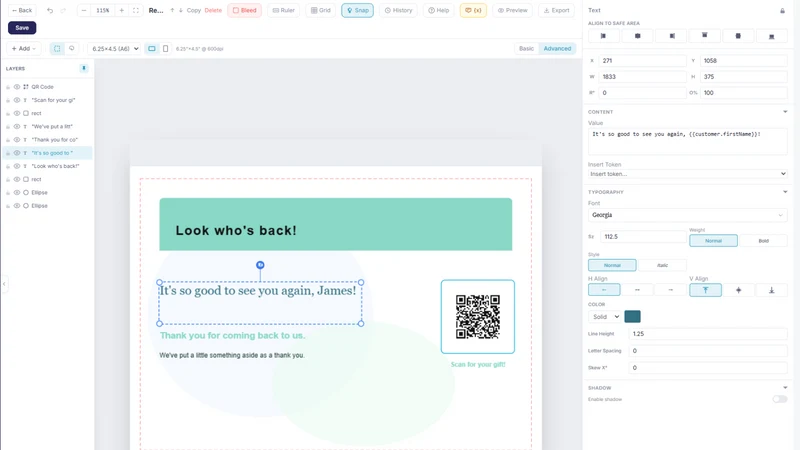Click the Export button
Image resolution: width=800 pixels, height=450 pixels.
pos(556,10)
